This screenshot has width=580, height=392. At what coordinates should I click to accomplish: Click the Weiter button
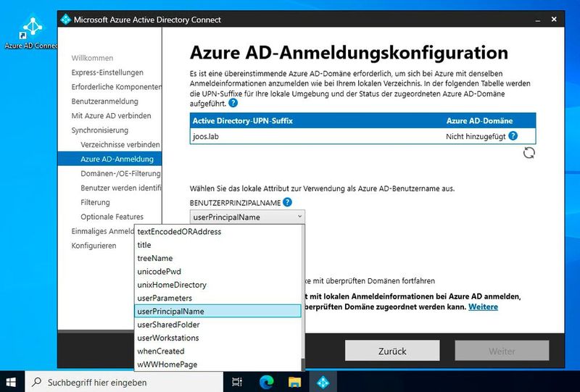pyautogui.click(x=502, y=351)
